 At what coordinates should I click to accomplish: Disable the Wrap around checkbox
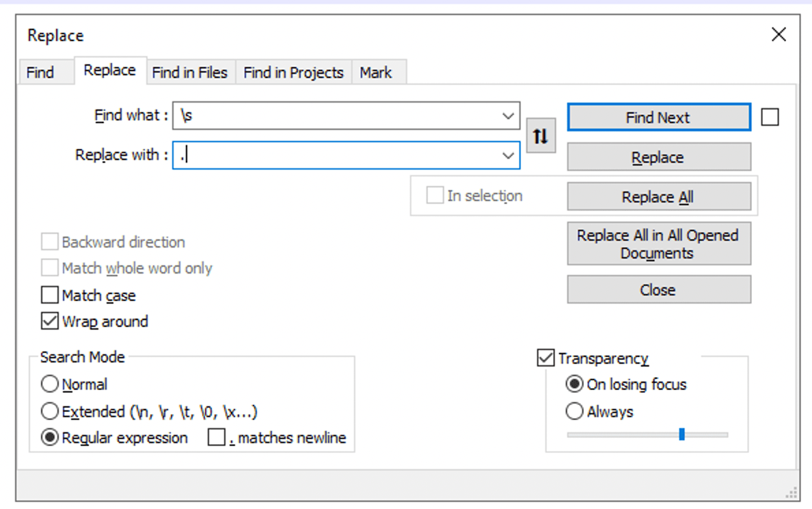coord(49,321)
